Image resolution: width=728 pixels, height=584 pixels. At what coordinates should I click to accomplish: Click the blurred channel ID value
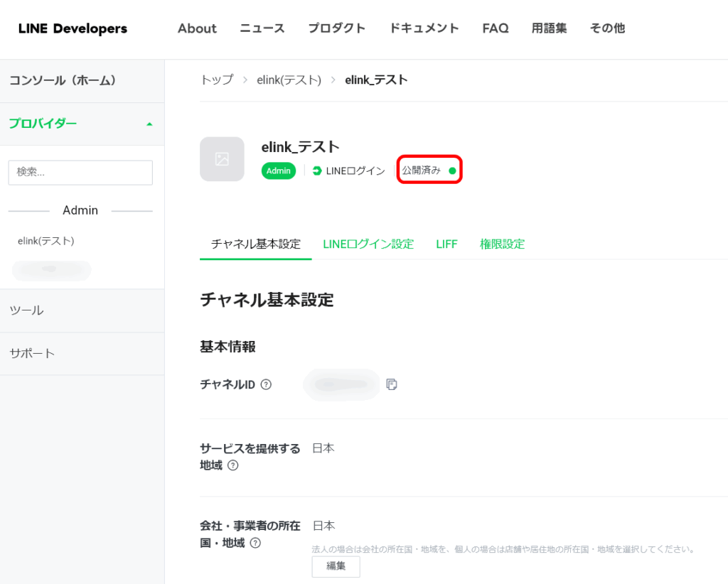coord(342,384)
